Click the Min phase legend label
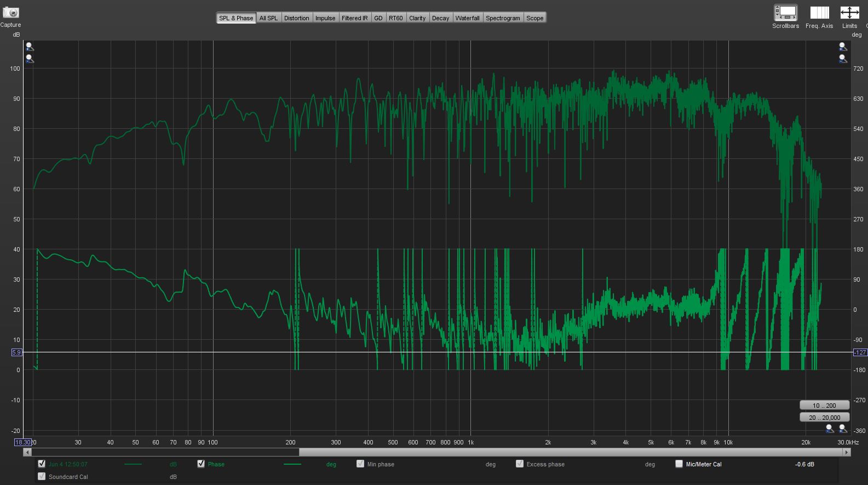 coord(381,464)
